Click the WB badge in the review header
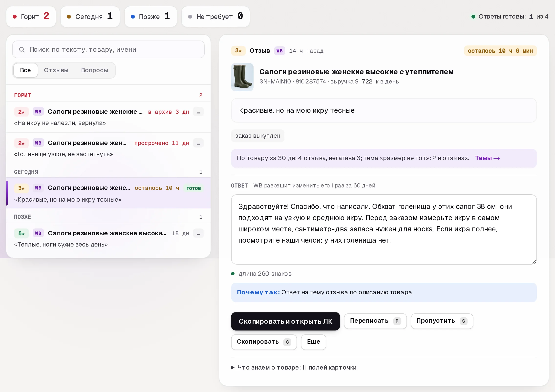This screenshot has width=555, height=392. coord(279,51)
